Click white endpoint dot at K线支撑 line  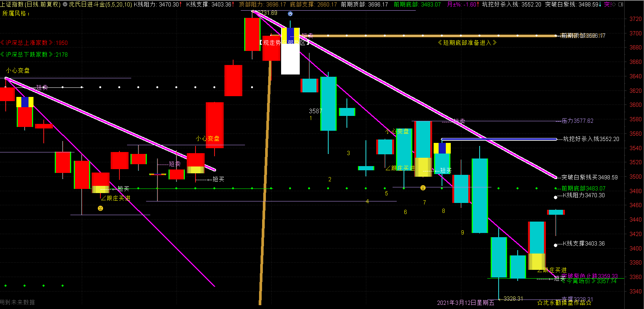(556, 245)
